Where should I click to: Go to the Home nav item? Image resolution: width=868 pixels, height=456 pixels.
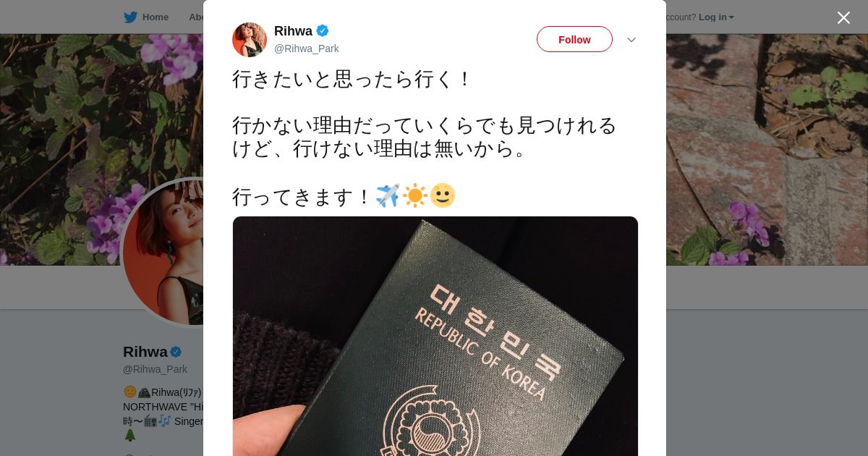tap(155, 17)
